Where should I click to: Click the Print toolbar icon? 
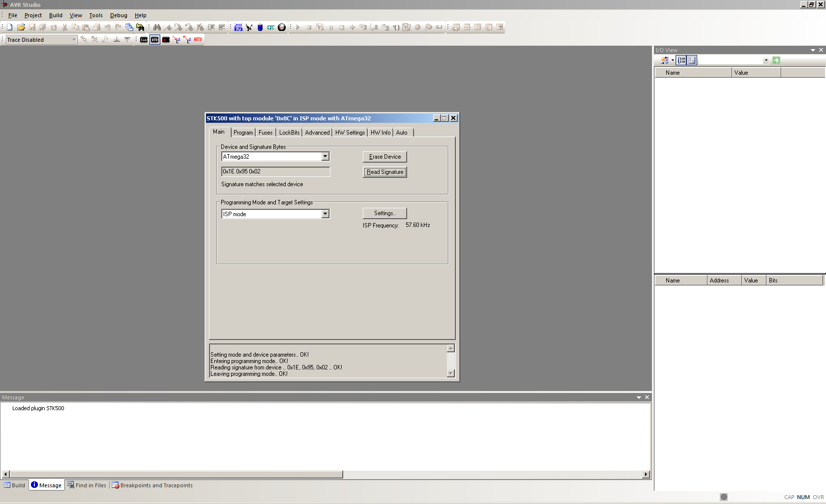pyautogui.click(x=97, y=27)
